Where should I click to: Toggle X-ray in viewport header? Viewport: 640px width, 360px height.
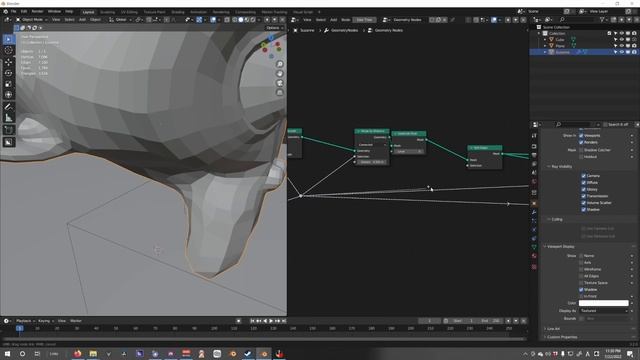(x=227, y=20)
